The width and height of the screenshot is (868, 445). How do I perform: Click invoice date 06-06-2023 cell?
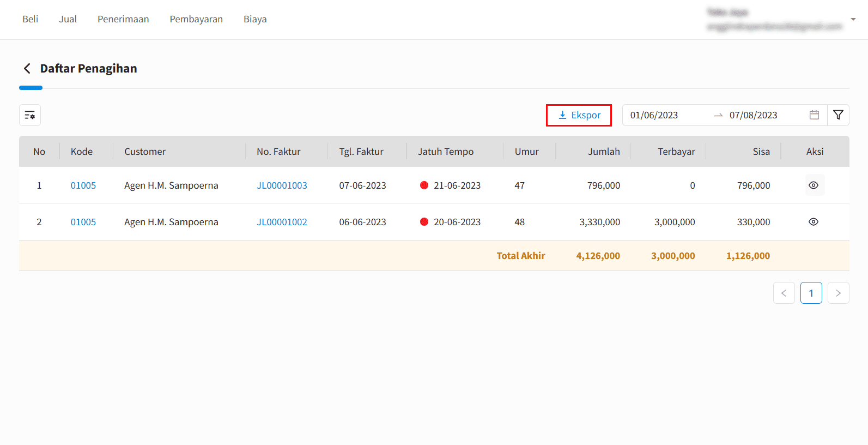pos(362,222)
